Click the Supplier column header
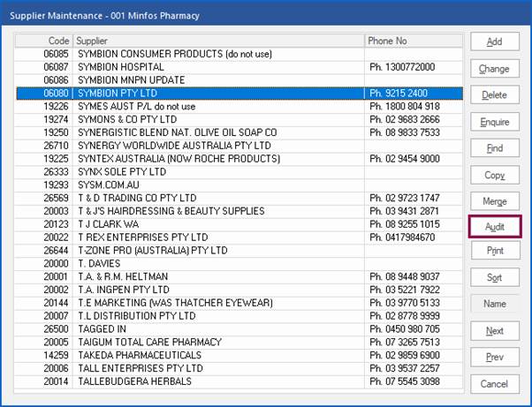532x407 pixels. tap(219, 41)
